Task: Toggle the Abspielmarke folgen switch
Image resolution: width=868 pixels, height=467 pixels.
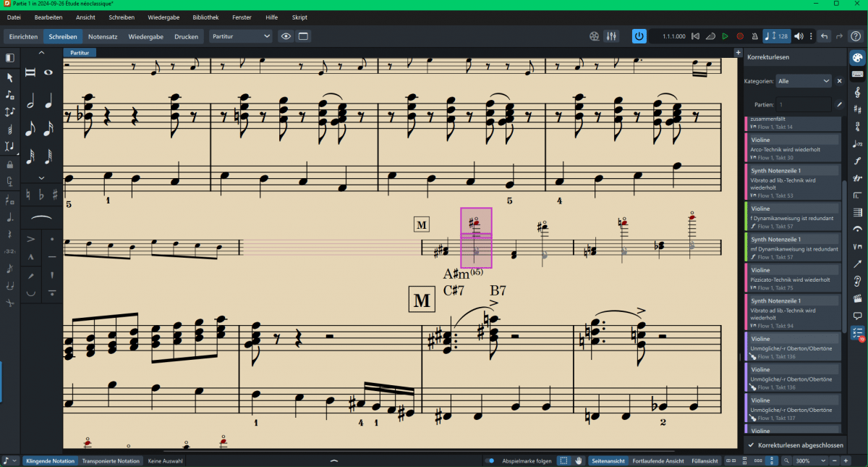Action: click(x=490, y=460)
